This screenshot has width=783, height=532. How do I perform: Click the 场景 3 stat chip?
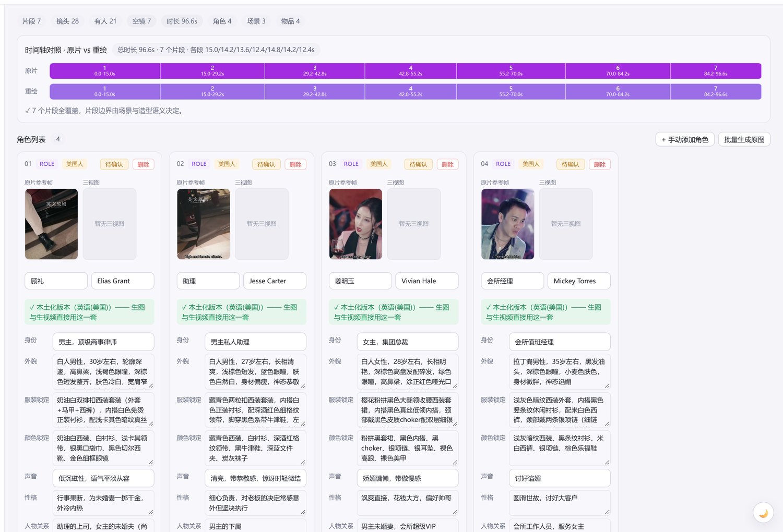tap(256, 21)
